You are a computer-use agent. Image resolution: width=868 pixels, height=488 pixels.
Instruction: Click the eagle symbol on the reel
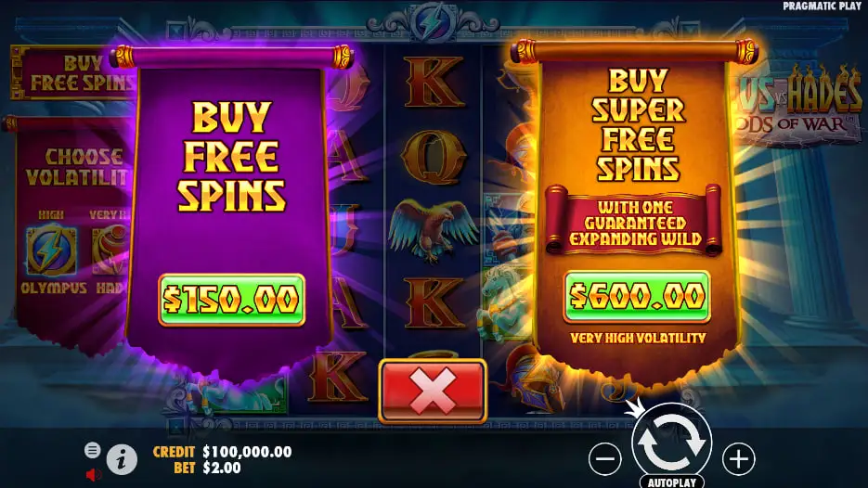tap(433, 229)
